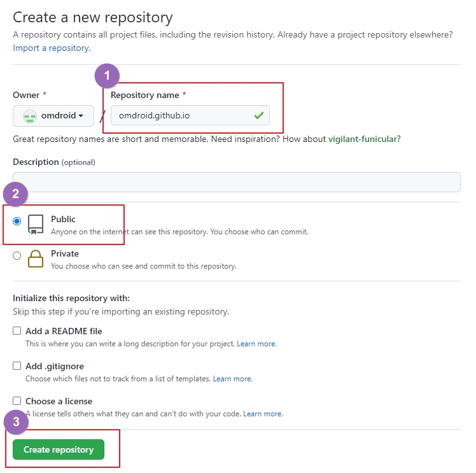Open Learn more link for README
The image size is (476, 473).
coord(256,344)
